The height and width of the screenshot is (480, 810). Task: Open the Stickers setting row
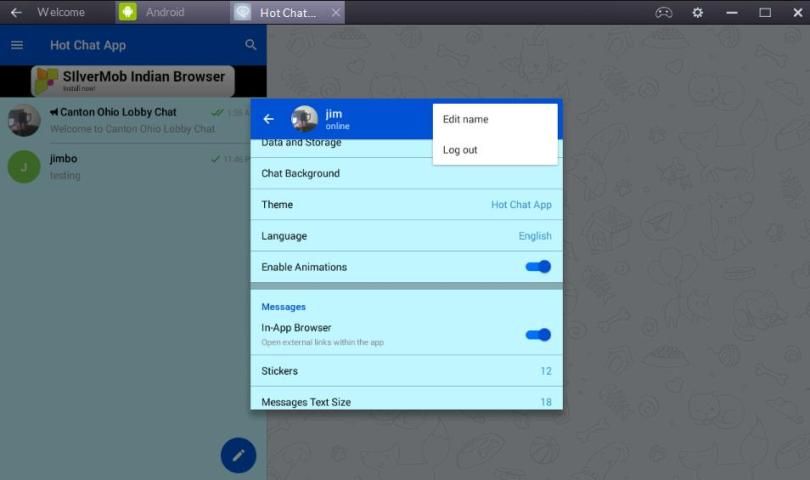point(406,371)
